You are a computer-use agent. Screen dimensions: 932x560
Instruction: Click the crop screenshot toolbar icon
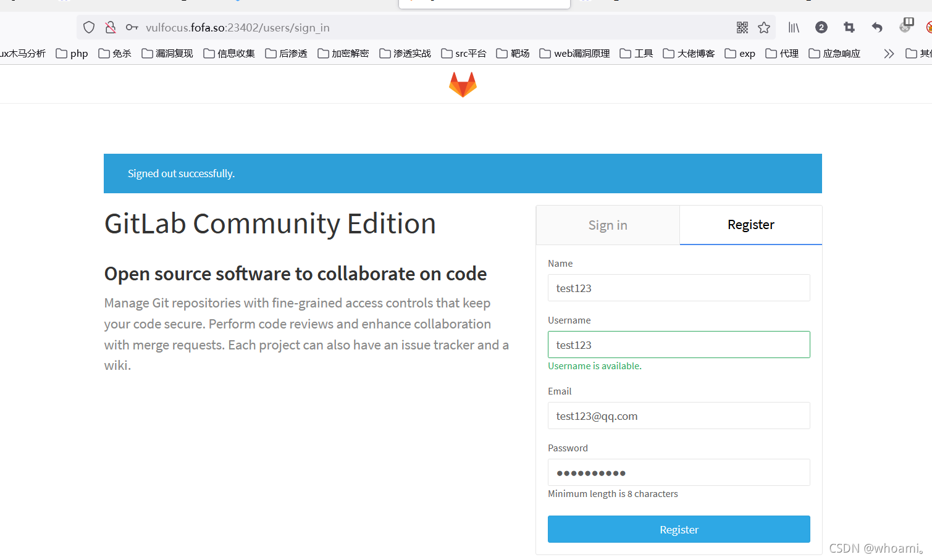pos(849,27)
